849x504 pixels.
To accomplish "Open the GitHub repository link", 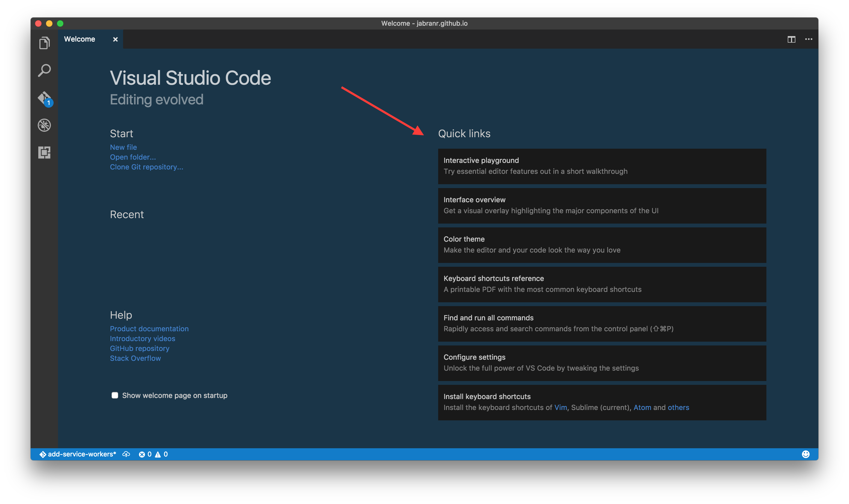I will pyautogui.click(x=139, y=348).
